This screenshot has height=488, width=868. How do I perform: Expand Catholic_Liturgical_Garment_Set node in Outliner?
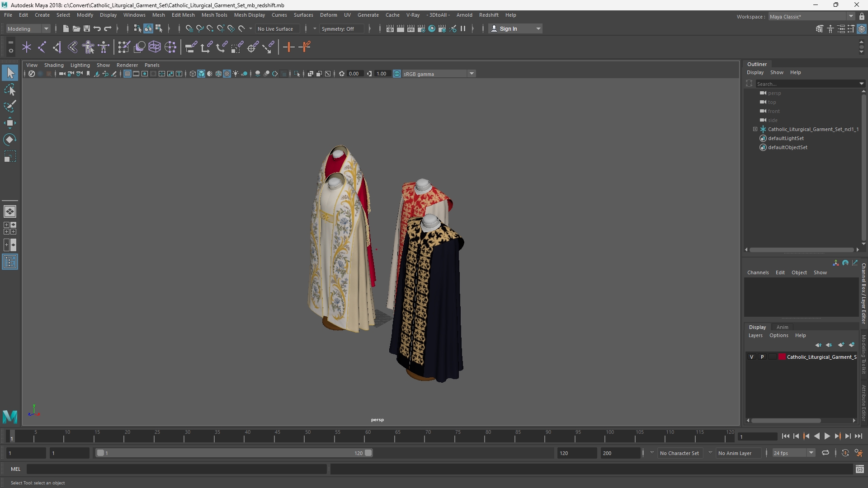(755, 129)
